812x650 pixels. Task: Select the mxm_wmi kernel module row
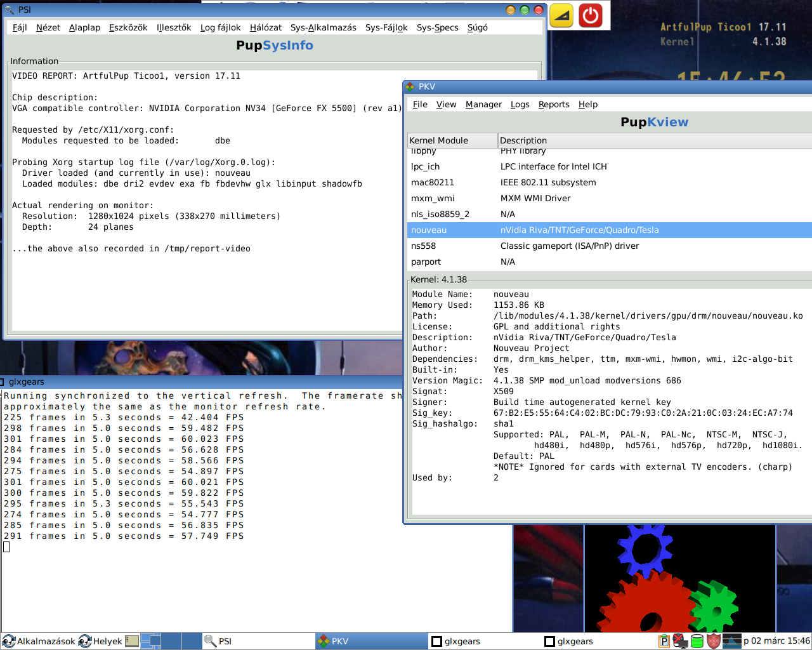[610, 198]
